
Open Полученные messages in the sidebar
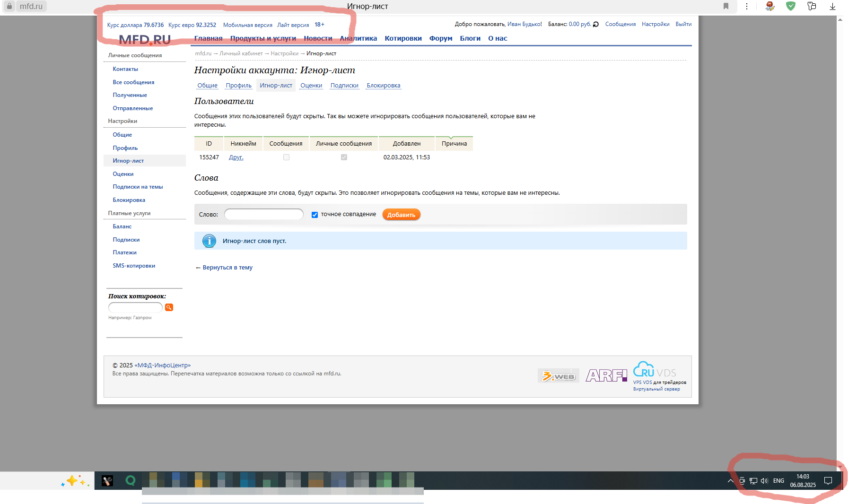pyautogui.click(x=130, y=95)
